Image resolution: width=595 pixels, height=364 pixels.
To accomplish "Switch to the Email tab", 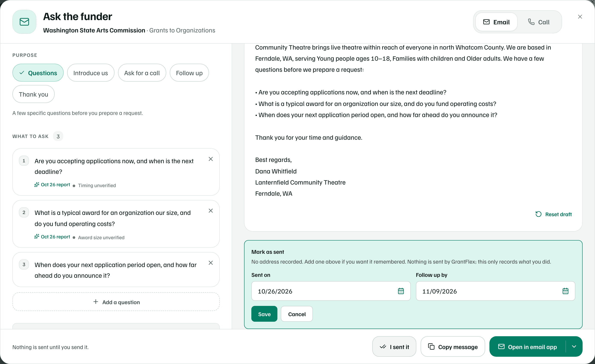I will (496, 22).
